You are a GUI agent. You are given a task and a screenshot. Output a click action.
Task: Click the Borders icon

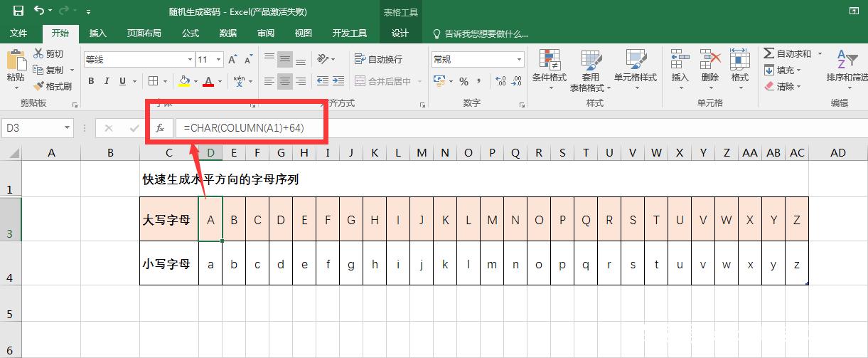tap(154, 81)
